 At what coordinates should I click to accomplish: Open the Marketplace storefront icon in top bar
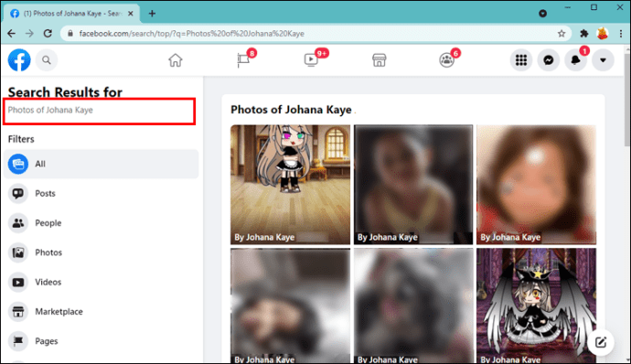point(380,60)
